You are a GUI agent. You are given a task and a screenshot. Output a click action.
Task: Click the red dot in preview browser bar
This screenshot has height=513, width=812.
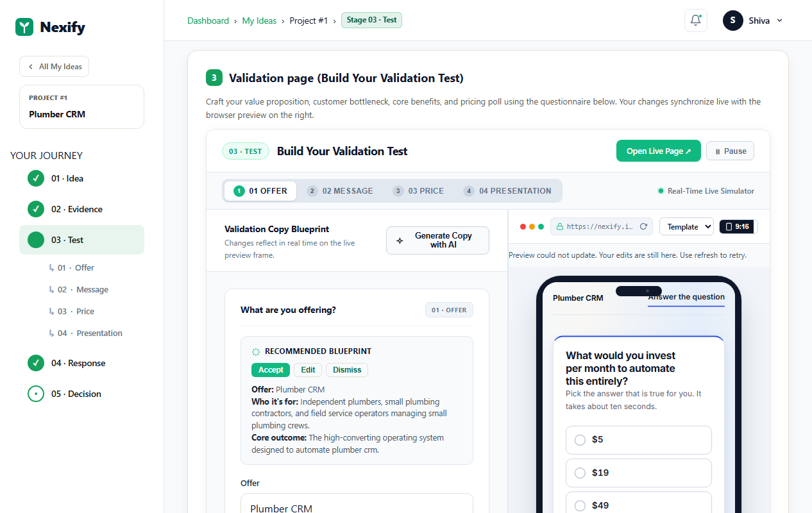[523, 226]
